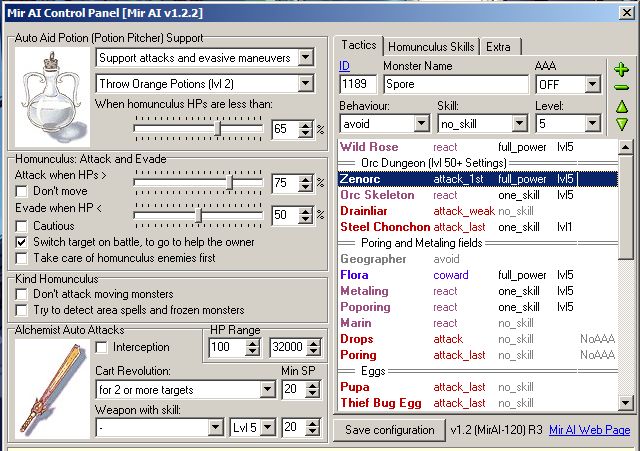Click the green up arrow icon

click(621, 106)
